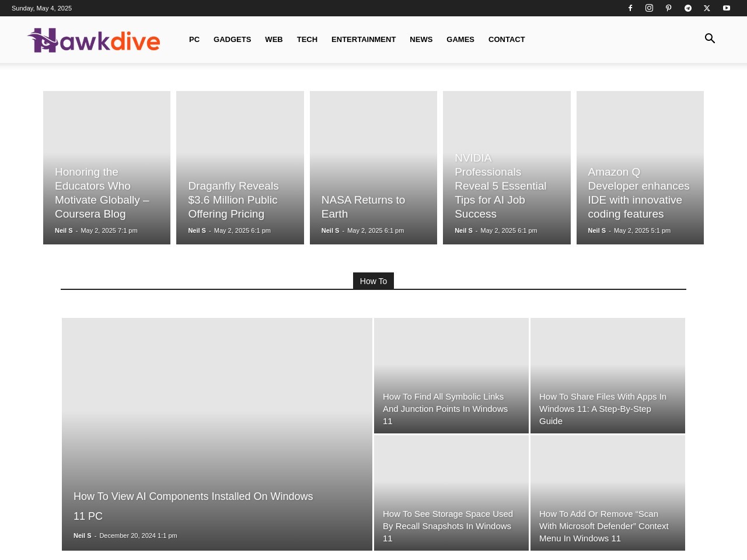
Task: Open the Gadgets menu item
Action: tap(232, 39)
